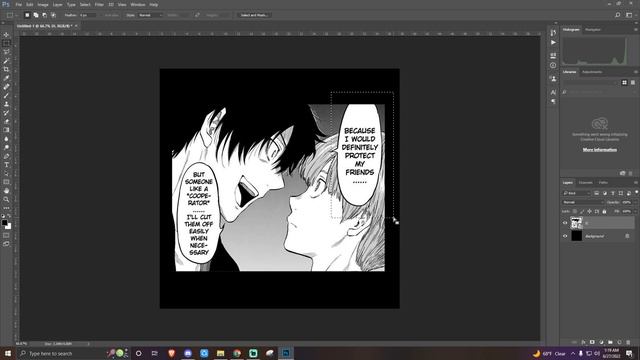Open the layer blend mode dropdown Normal
Screen dimensions: 640x360
click(x=582, y=202)
